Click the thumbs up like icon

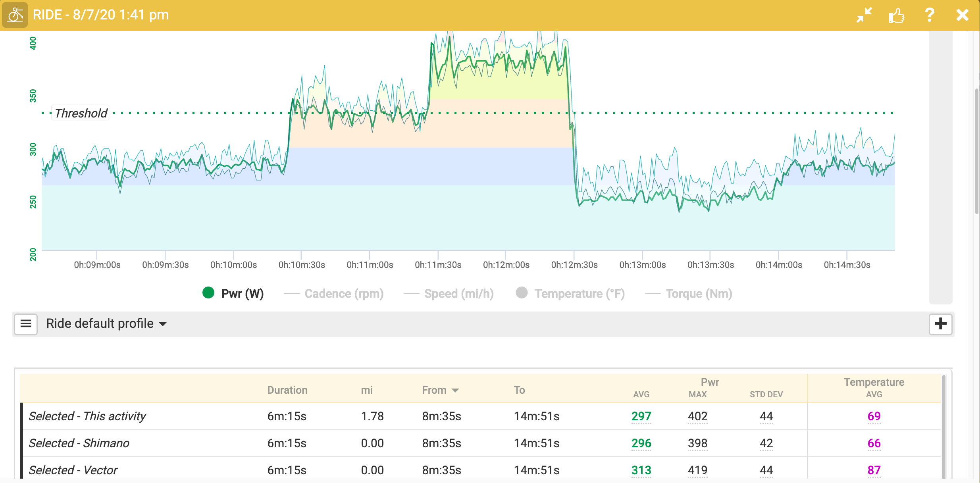[896, 15]
